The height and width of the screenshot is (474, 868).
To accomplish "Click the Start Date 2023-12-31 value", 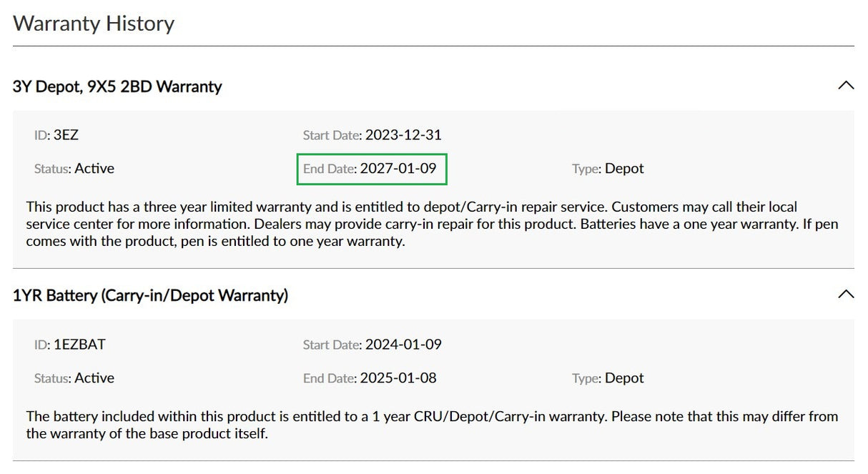I will click(x=404, y=134).
